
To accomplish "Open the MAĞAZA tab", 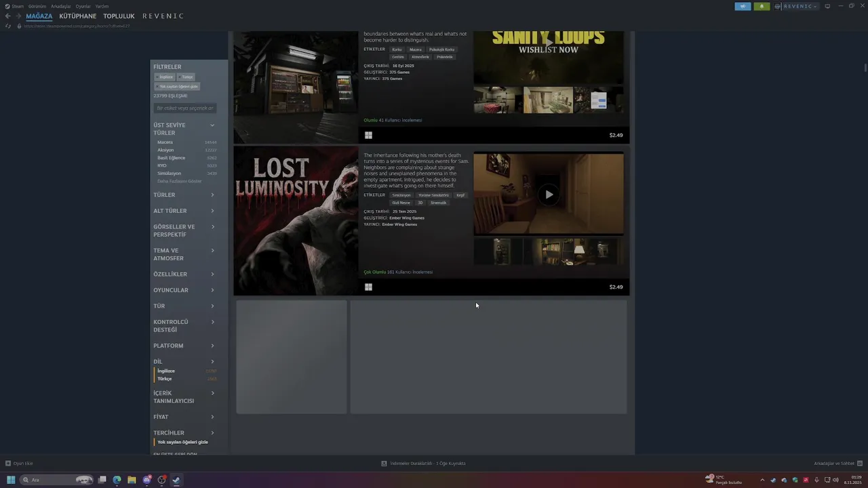I will (39, 16).
